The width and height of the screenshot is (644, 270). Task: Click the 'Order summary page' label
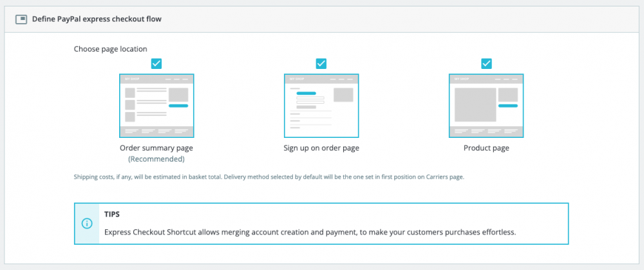(x=156, y=148)
